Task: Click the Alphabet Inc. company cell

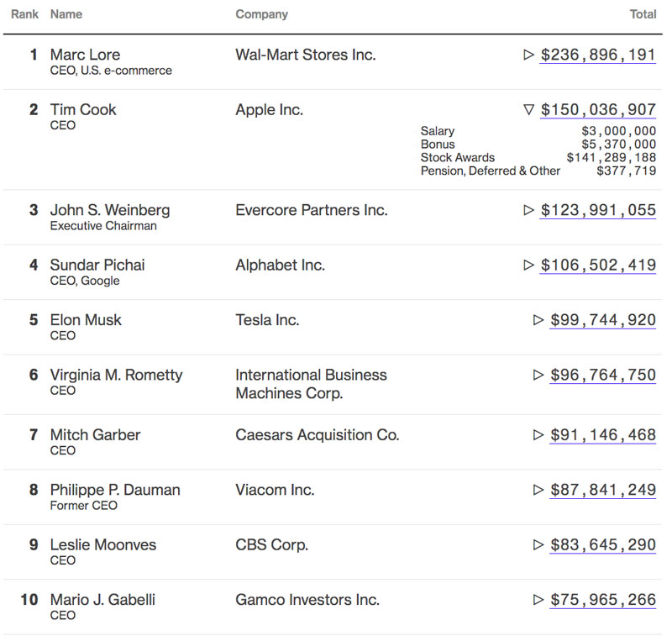Action: pos(281,265)
